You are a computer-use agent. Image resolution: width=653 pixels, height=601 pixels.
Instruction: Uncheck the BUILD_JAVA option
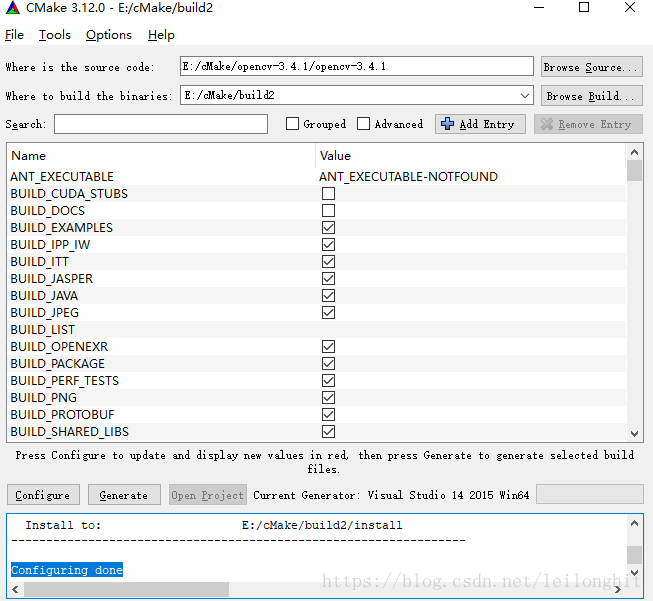(328, 296)
